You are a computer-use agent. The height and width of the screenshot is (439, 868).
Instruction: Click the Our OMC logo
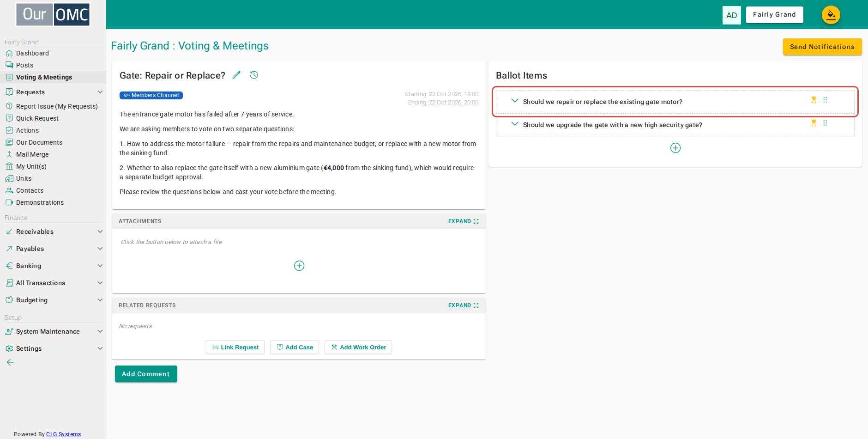click(53, 14)
